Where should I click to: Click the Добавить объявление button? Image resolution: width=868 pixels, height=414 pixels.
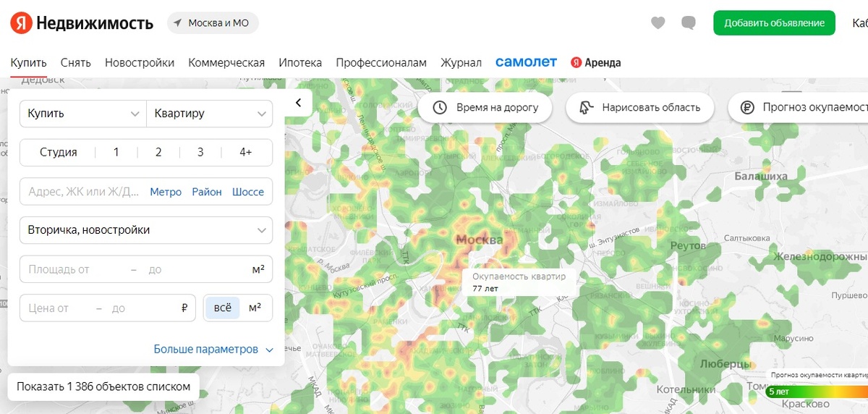coord(774,23)
